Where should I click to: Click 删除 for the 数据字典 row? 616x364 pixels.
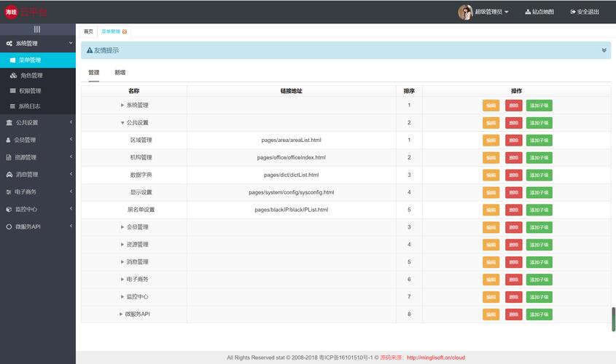(513, 175)
